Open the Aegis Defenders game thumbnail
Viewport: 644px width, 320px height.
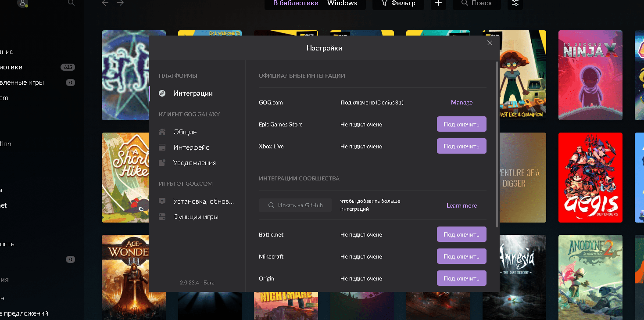click(x=590, y=177)
